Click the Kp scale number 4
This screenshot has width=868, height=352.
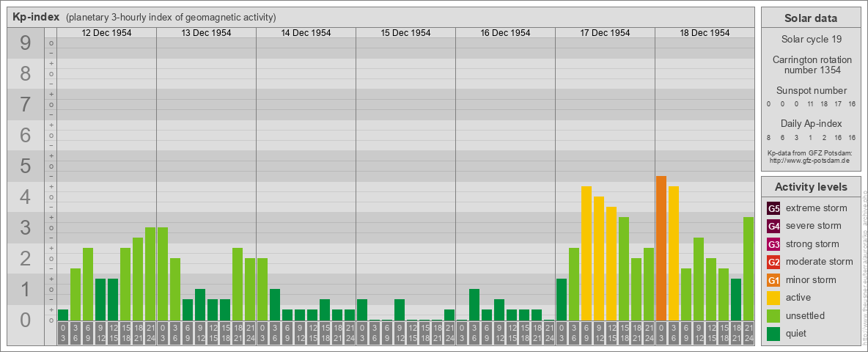[26, 197]
